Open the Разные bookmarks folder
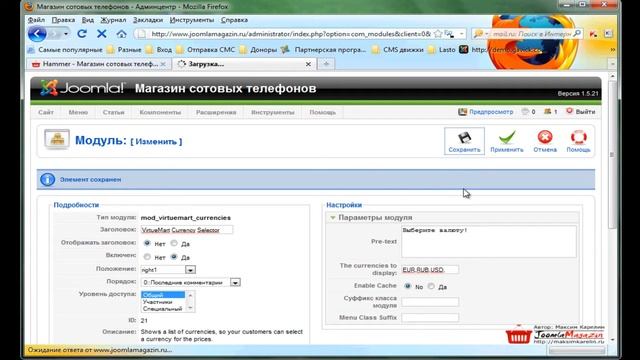The image size is (640, 360). click(124, 49)
